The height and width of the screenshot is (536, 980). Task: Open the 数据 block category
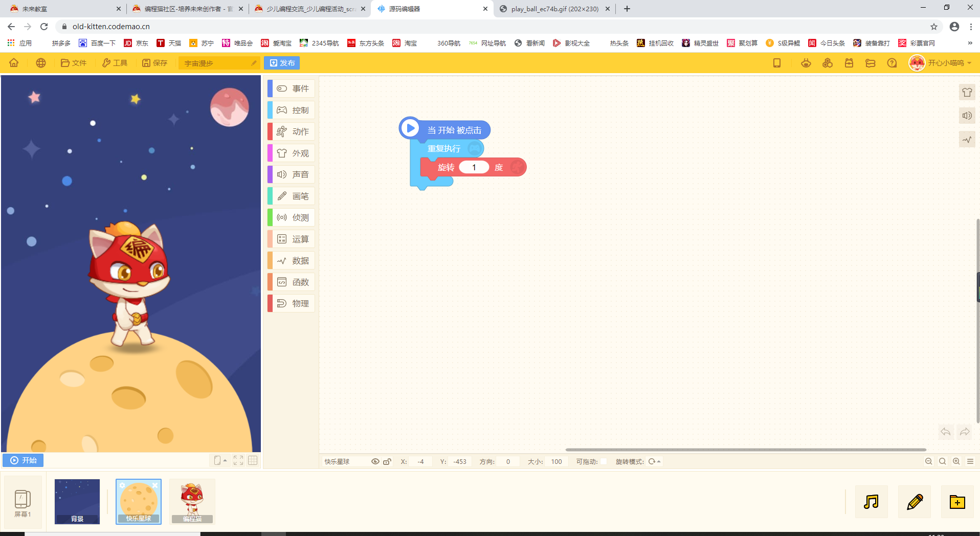[292, 260]
